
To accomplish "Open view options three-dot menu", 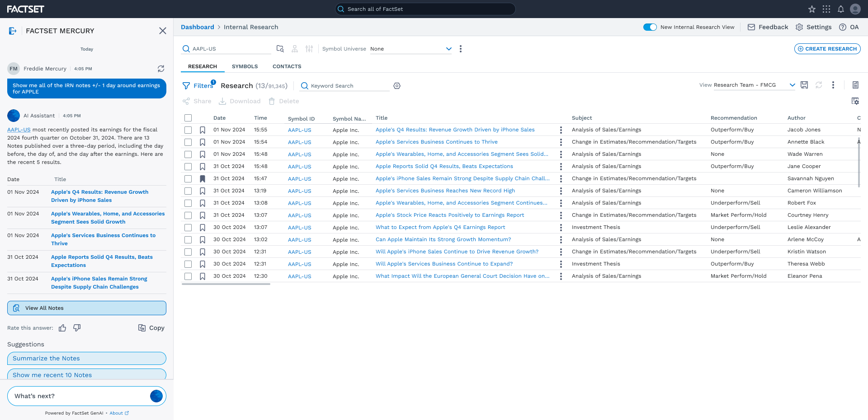I will (833, 85).
